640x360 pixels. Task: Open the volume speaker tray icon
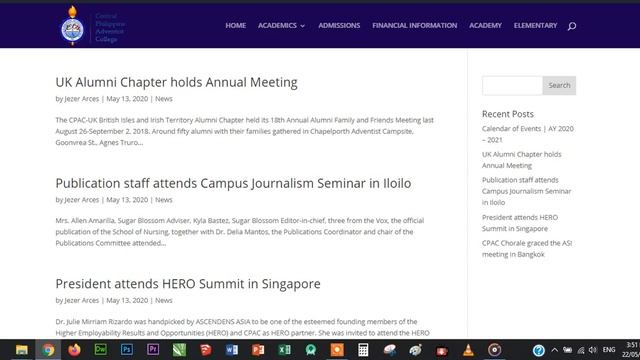coord(593,350)
